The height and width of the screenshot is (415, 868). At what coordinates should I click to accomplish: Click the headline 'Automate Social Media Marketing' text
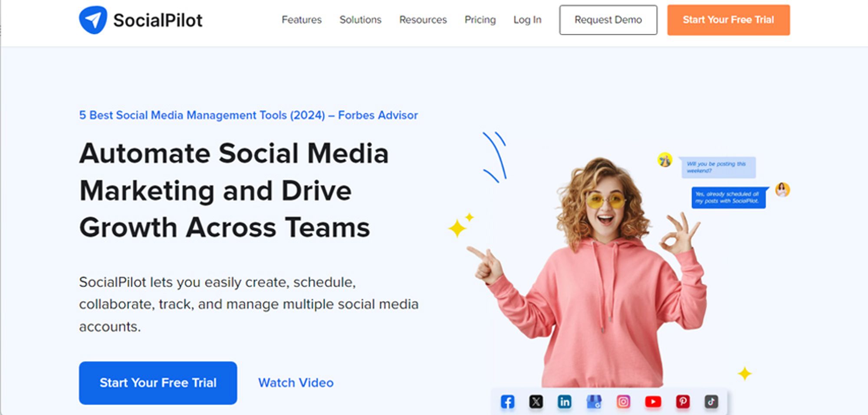tap(233, 191)
